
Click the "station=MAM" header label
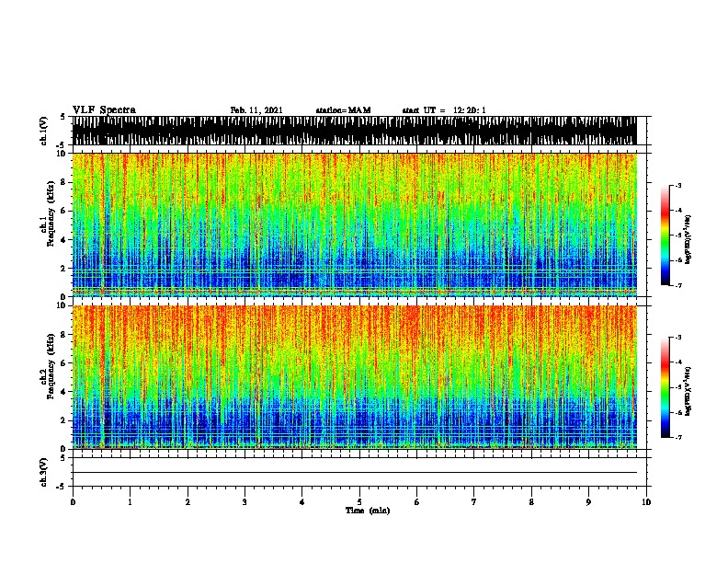(x=343, y=110)
